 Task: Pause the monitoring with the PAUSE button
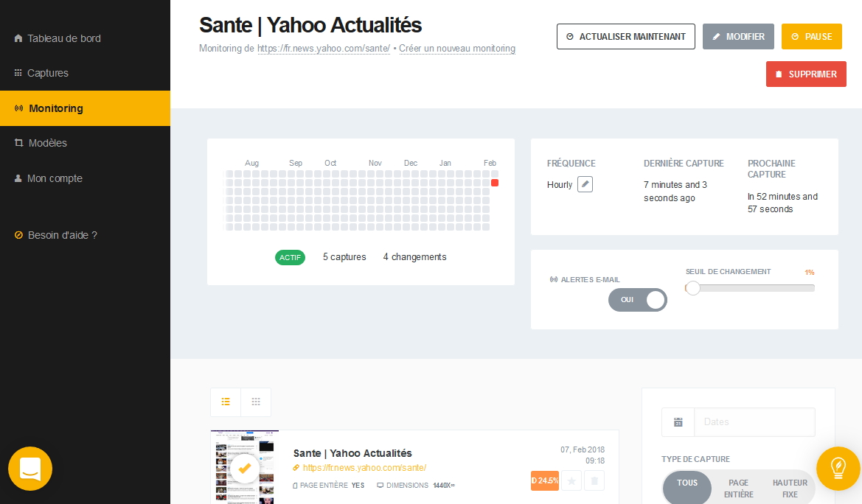[811, 37]
